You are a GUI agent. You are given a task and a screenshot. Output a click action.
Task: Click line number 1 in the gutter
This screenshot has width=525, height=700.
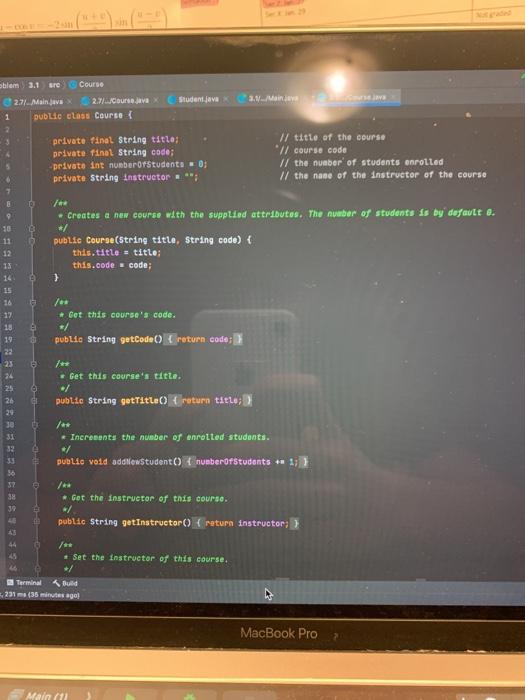[x=7, y=117]
